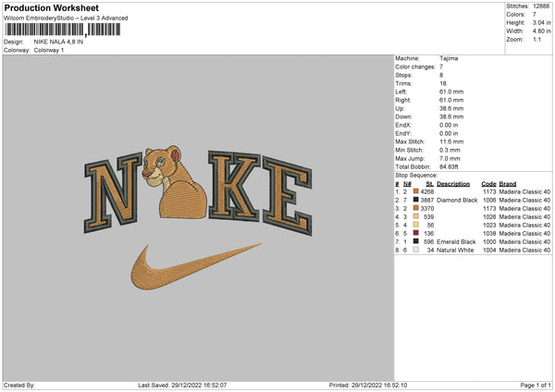
Task: Click the barcode under the worksheet title
Action: 63,30
